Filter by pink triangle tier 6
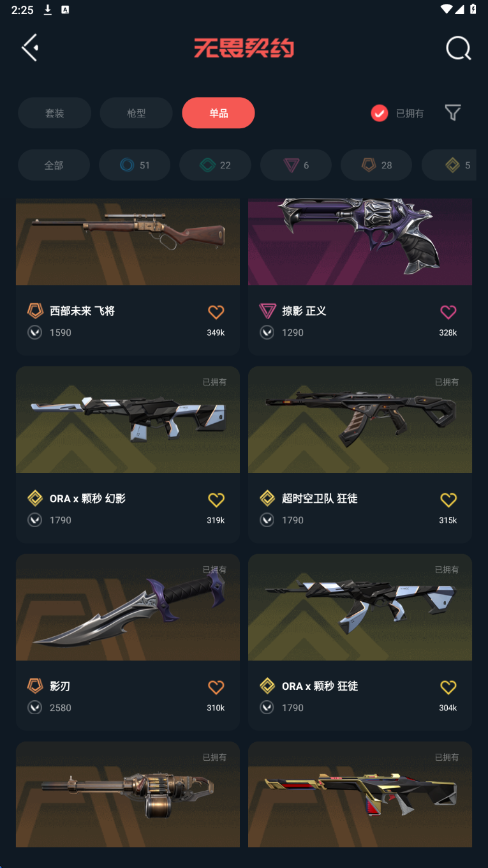This screenshot has height=868, width=488. tap(296, 165)
